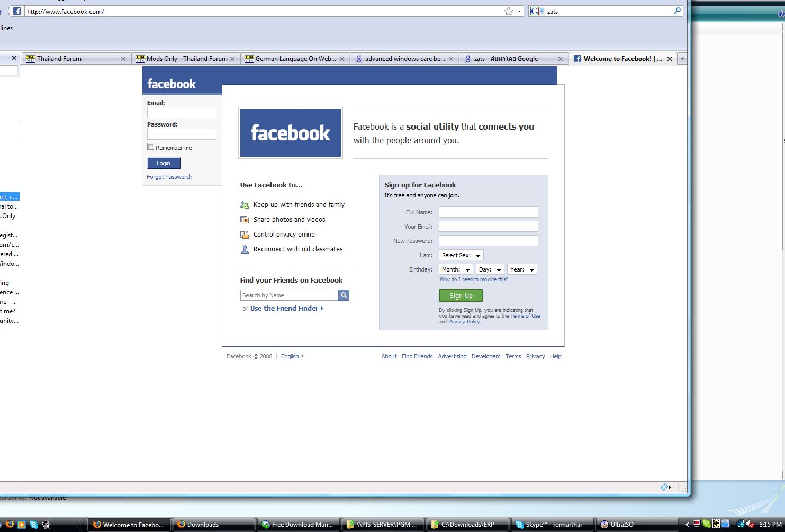
Task: Switch to the zats Google search tab
Action: click(x=513, y=59)
